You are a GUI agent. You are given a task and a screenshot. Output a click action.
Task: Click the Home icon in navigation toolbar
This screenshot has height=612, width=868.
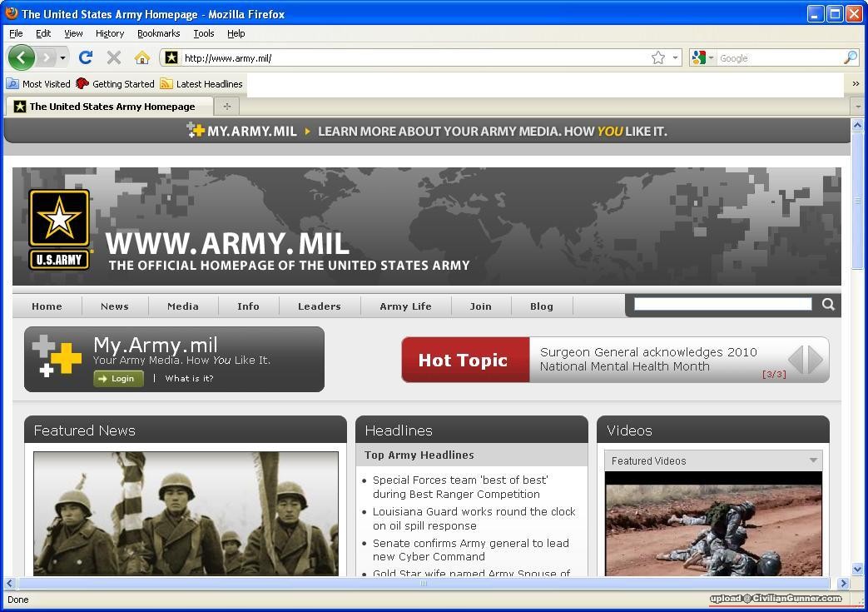pyautogui.click(x=142, y=57)
